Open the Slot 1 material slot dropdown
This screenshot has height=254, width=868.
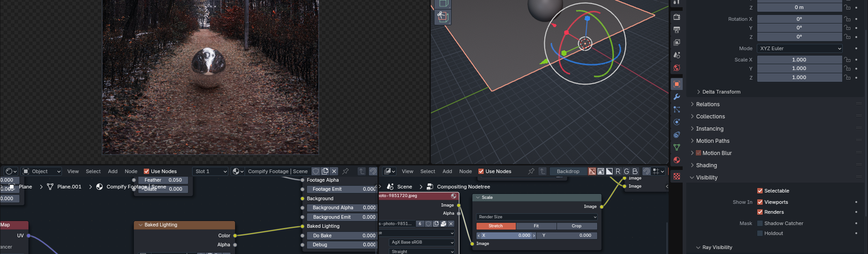tap(210, 171)
